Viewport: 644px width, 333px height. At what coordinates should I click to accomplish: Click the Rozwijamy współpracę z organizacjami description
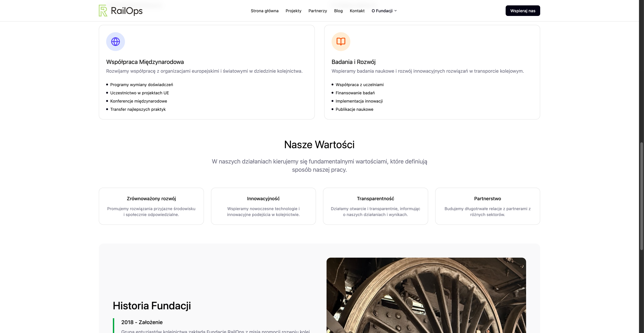point(204,71)
